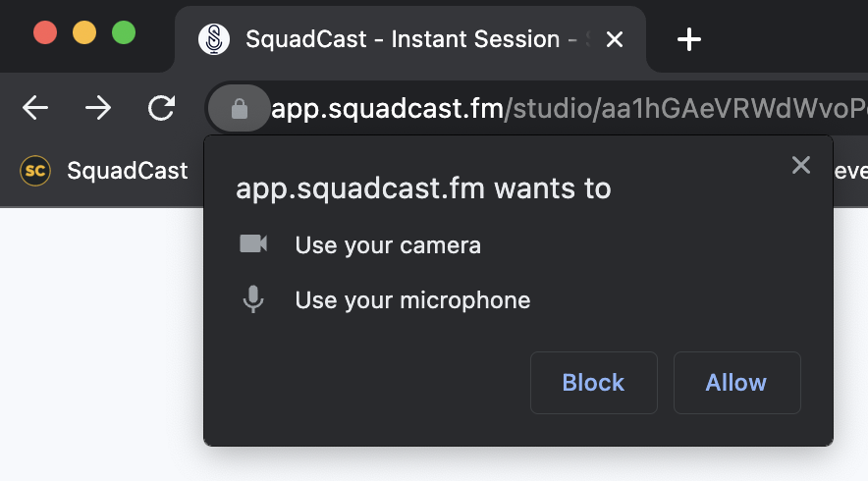868x481 pixels.
Task: Go back with the back arrow
Action: [35, 108]
